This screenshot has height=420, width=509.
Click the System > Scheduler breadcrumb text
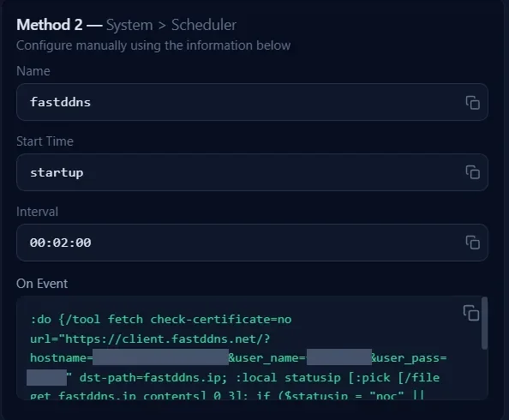coord(171,25)
